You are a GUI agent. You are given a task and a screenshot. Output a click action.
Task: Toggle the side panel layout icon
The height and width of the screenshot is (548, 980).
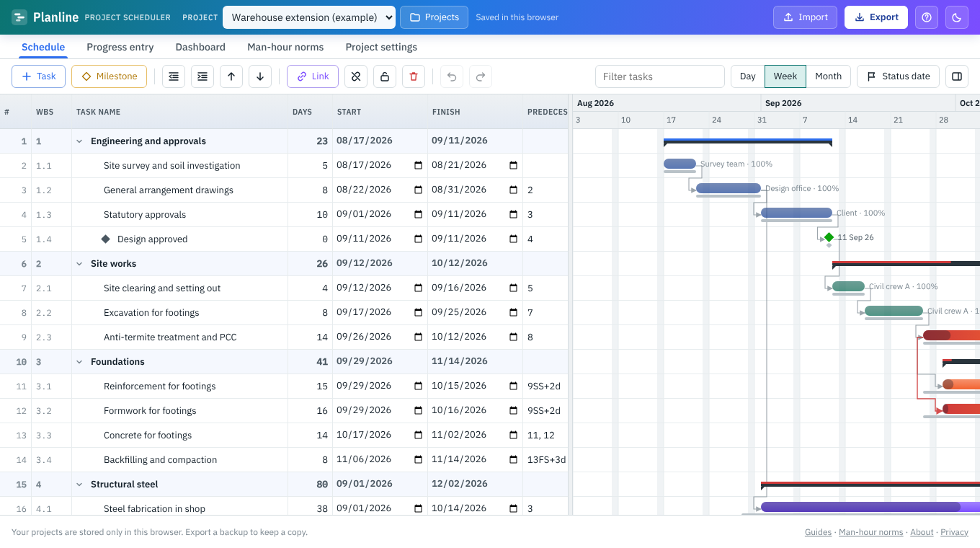click(957, 76)
